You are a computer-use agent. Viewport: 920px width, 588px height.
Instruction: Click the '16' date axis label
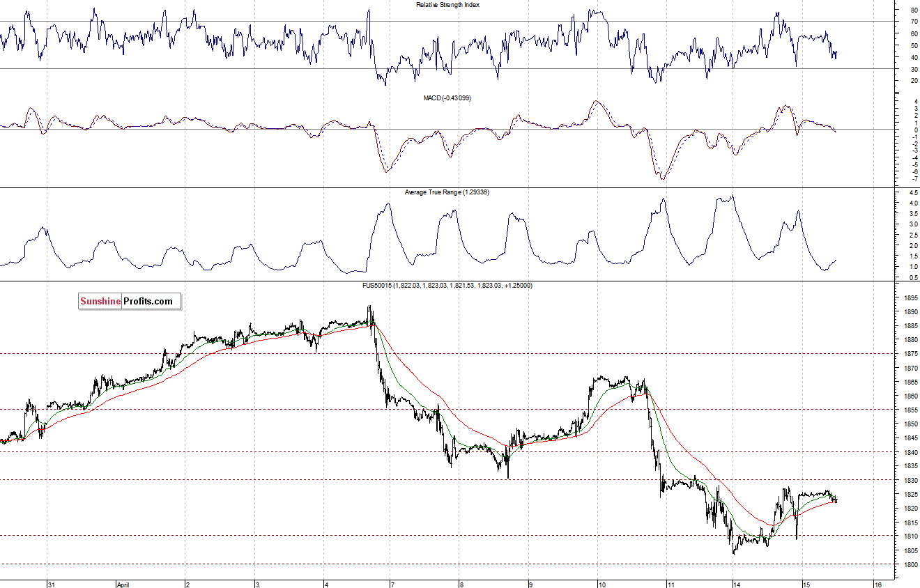coord(877,585)
